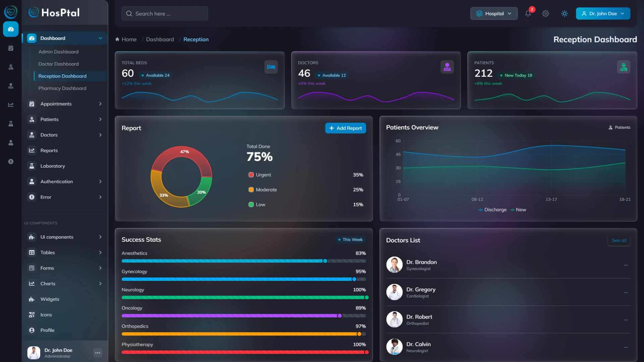644x362 pixels.
Task: Expand the Appointments submenu chevron
Action: coord(100,104)
